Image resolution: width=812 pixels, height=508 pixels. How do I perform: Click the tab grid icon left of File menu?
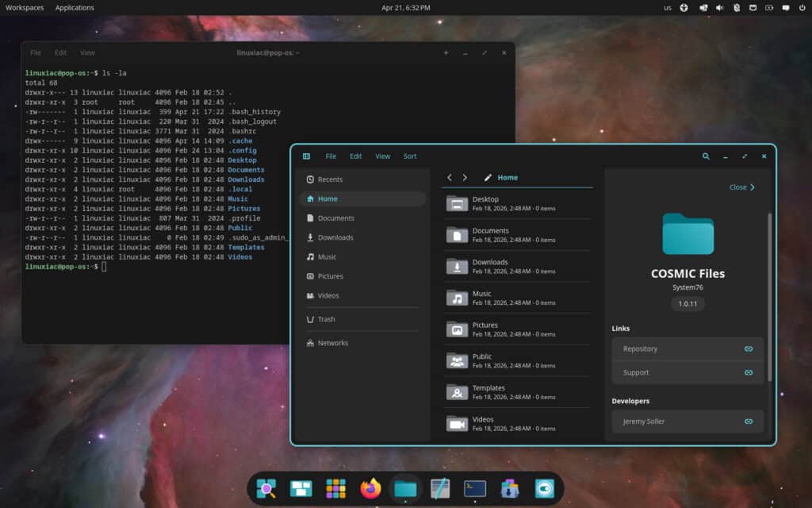click(x=305, y=156)
